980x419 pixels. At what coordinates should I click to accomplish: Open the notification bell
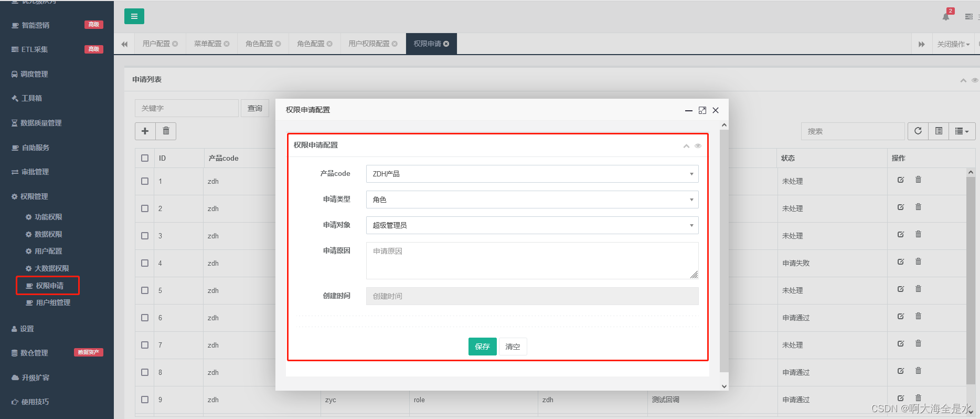tap(946, 17)
